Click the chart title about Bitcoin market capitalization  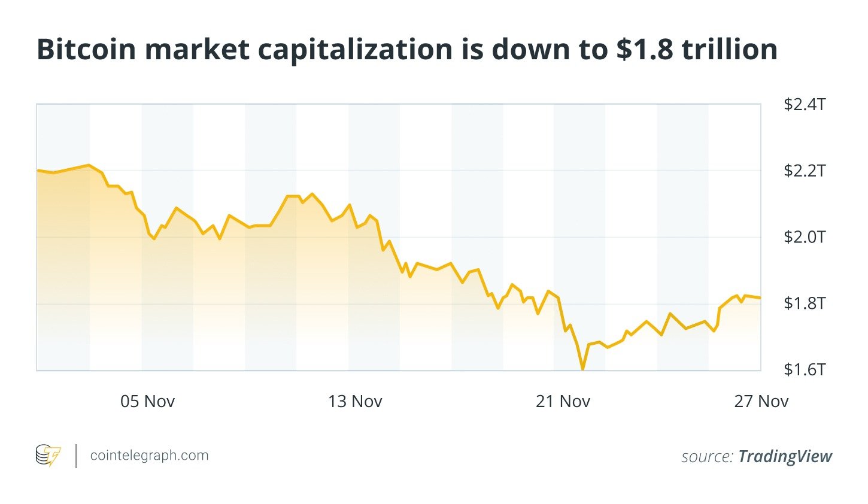407,50
